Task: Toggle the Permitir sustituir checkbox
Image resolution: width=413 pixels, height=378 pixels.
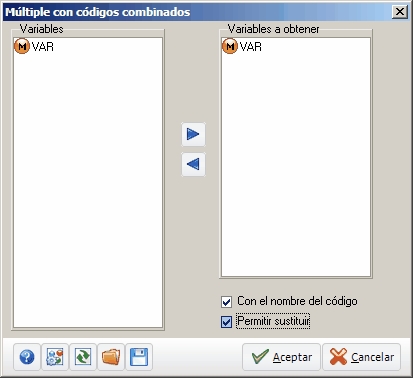Action: click(227, 322)
